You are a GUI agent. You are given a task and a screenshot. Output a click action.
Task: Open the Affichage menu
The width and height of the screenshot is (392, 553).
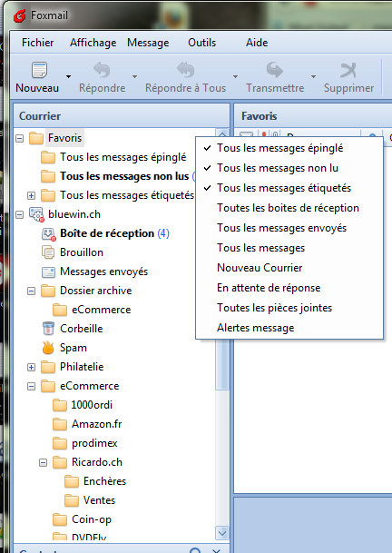93,43
